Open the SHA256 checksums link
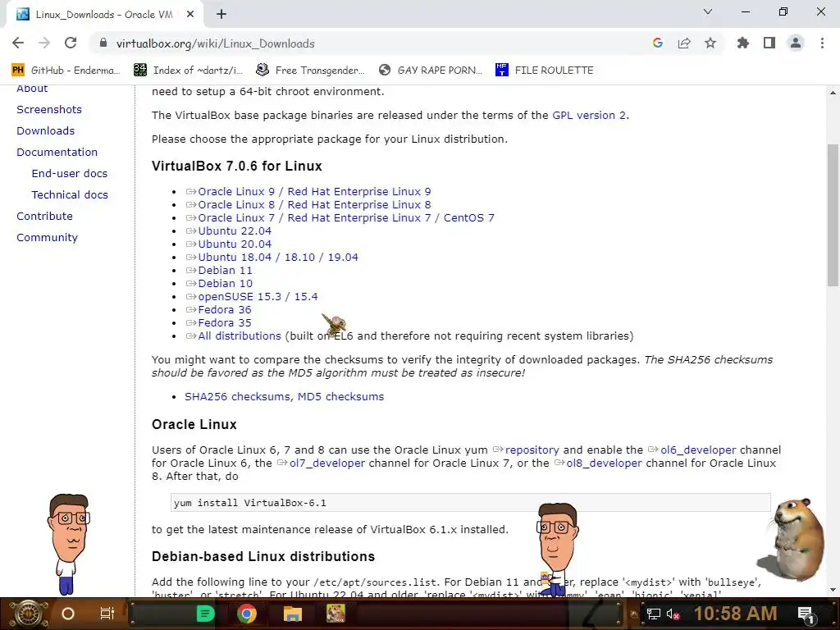840x630 pixels. coord(238,396)
